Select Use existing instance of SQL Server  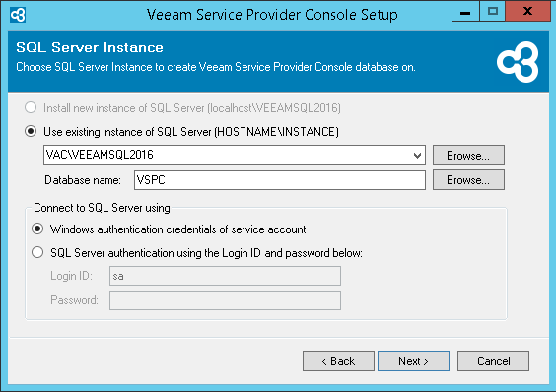click(x=31, y=132)
